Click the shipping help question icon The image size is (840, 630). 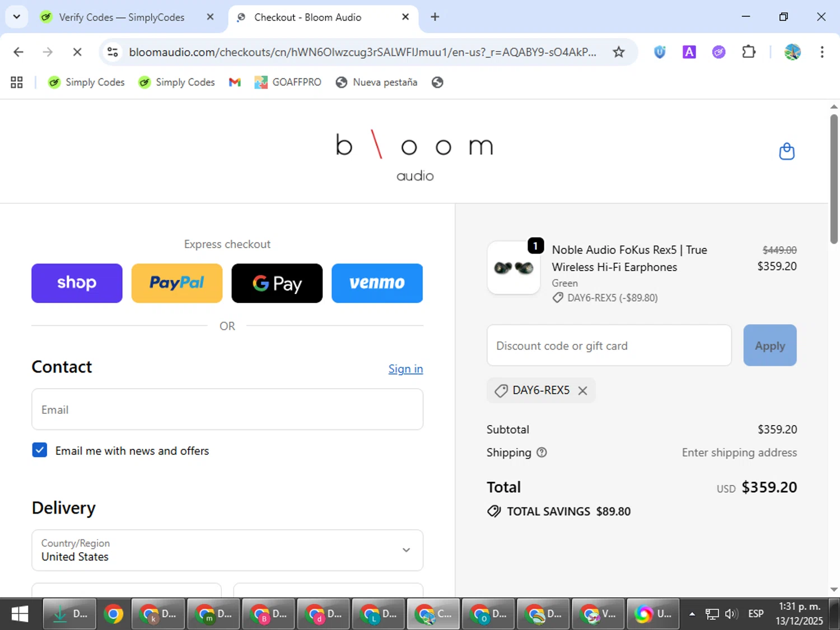coord(542,452)
